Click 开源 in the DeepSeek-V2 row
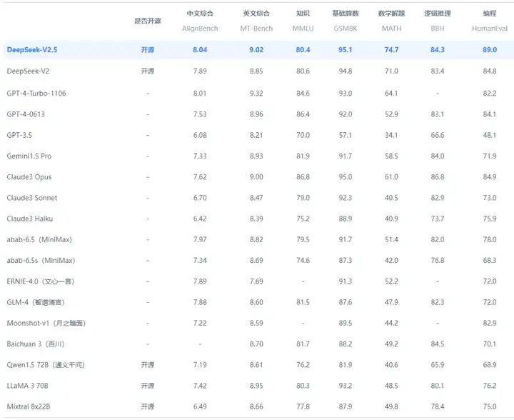The height and width of the screenshot is (420, 514). click(x=148, y=71)
